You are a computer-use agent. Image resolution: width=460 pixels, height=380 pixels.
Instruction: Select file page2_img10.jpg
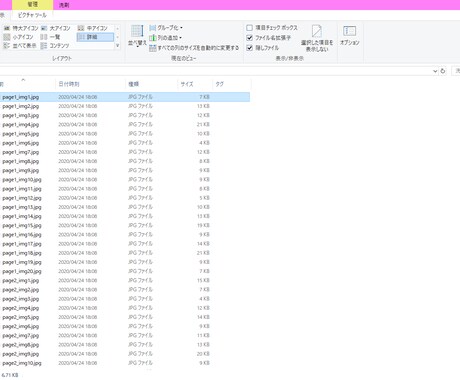pos(125,363)
